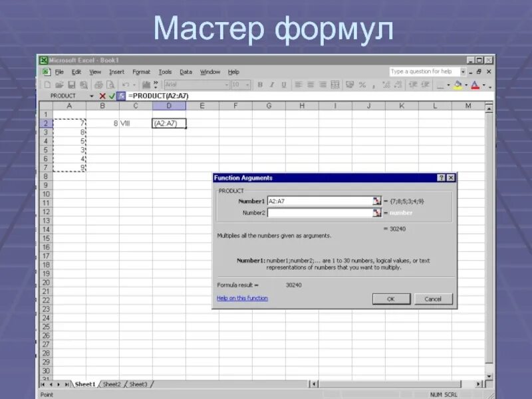Image resolution: width=532 pixels, height=399 pixels.
Task: Collapse dialog via Number2 range selector
Action: click(x=376, y=213)
